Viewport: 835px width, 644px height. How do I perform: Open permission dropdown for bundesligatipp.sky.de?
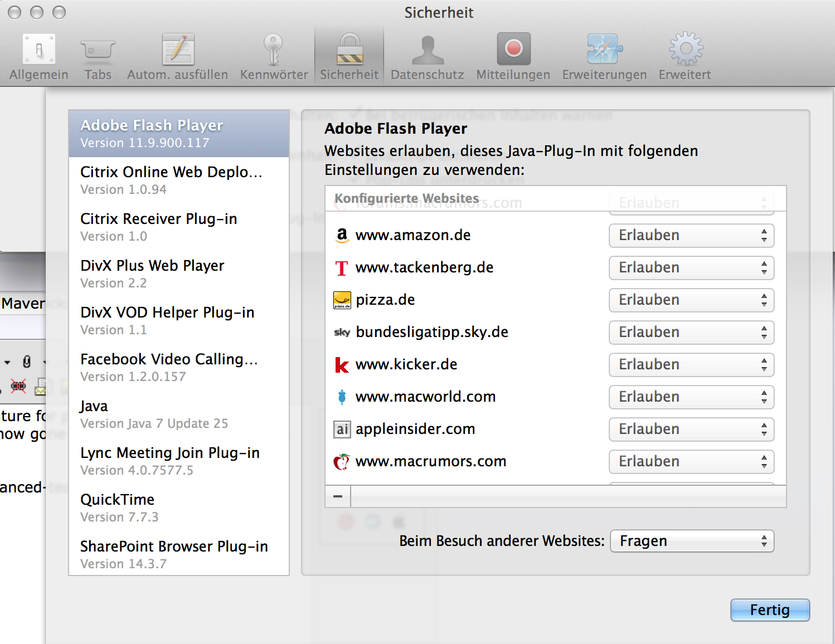691,333
